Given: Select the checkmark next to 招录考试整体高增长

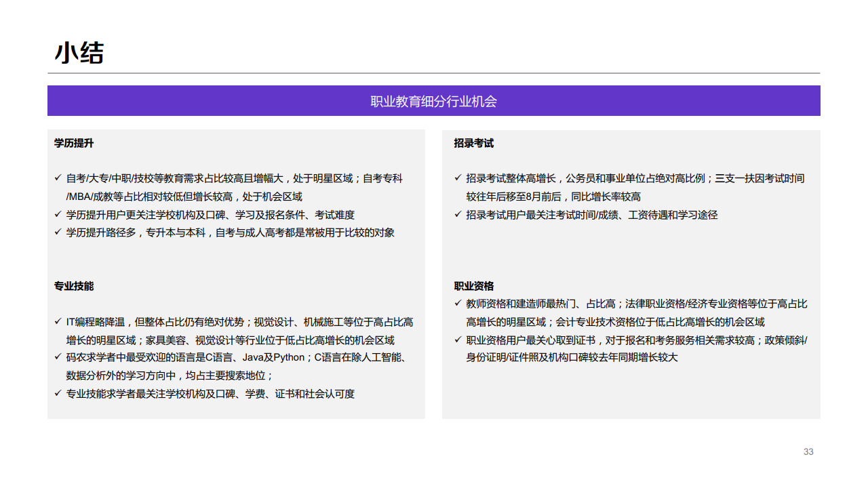Looking at the screenshot, I should point(457,178).
